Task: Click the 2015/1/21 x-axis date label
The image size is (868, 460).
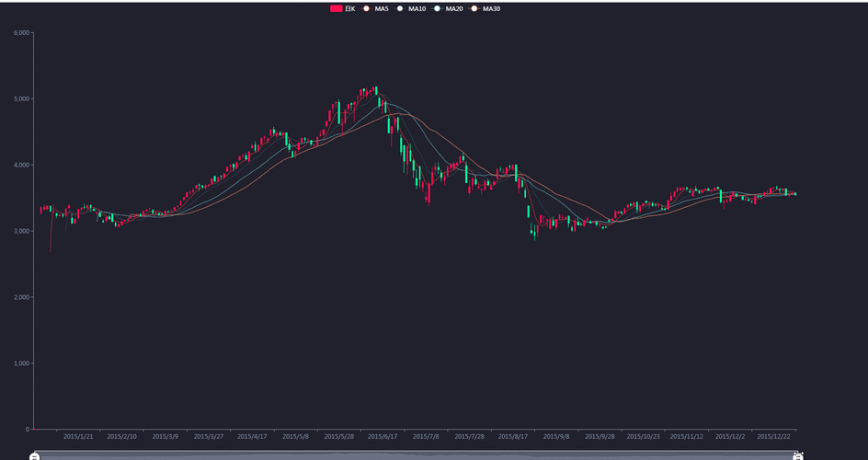Action: [x=78, y=437]
